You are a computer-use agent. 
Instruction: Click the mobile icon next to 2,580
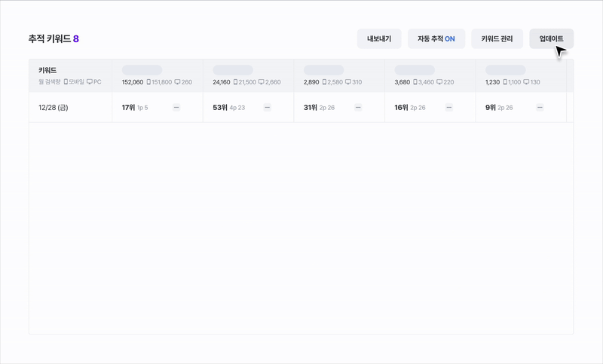pyautogui.click(x=324, y=82)
